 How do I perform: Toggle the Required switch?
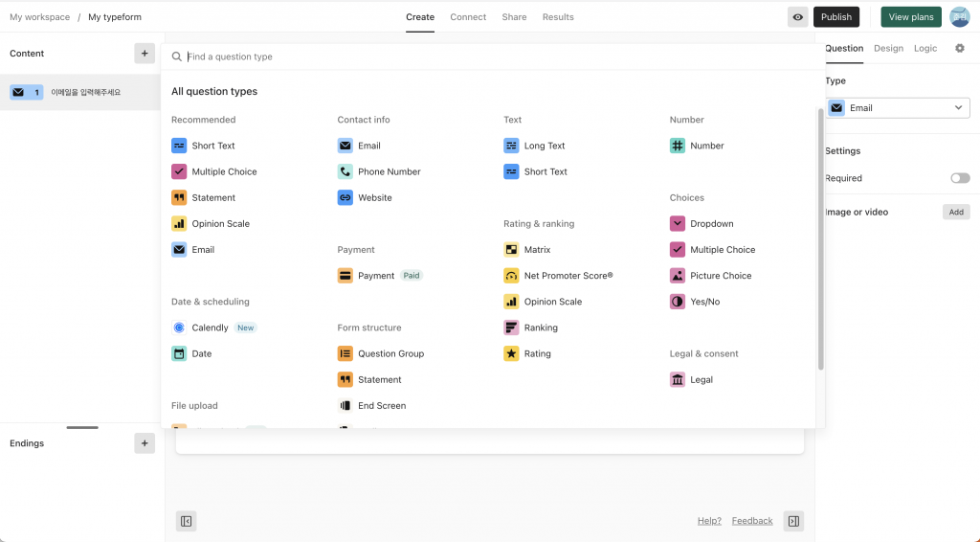[x=960, y=178]
